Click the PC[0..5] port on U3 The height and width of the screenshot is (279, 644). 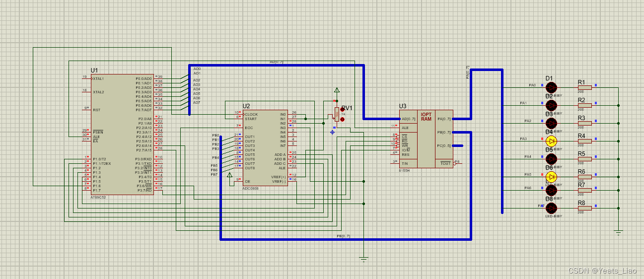[x=443, y=145]
